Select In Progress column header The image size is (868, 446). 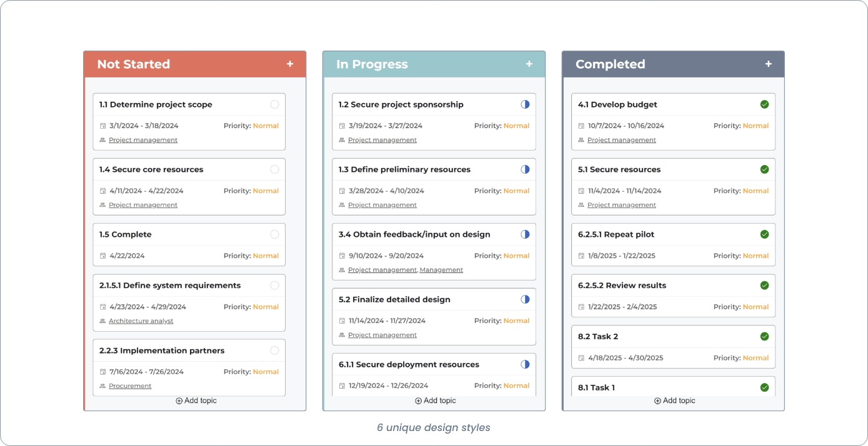(x=434, y=64)
